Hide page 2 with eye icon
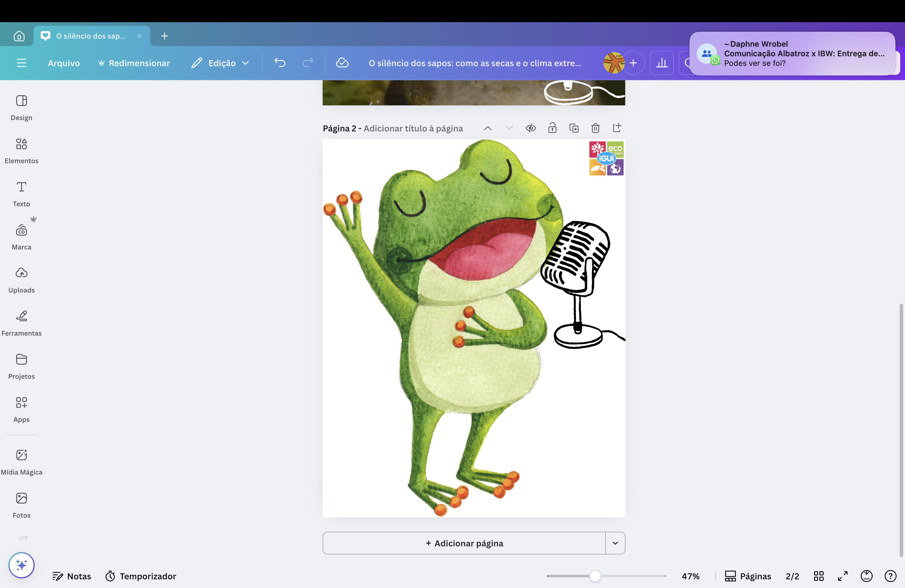Screen dimensions: 905x588 [x=531, y=128]
